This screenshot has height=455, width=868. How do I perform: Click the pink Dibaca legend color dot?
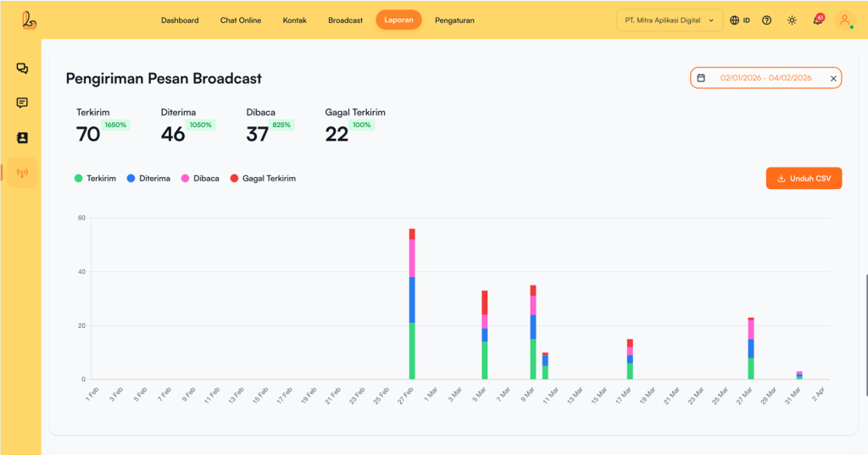186,179
